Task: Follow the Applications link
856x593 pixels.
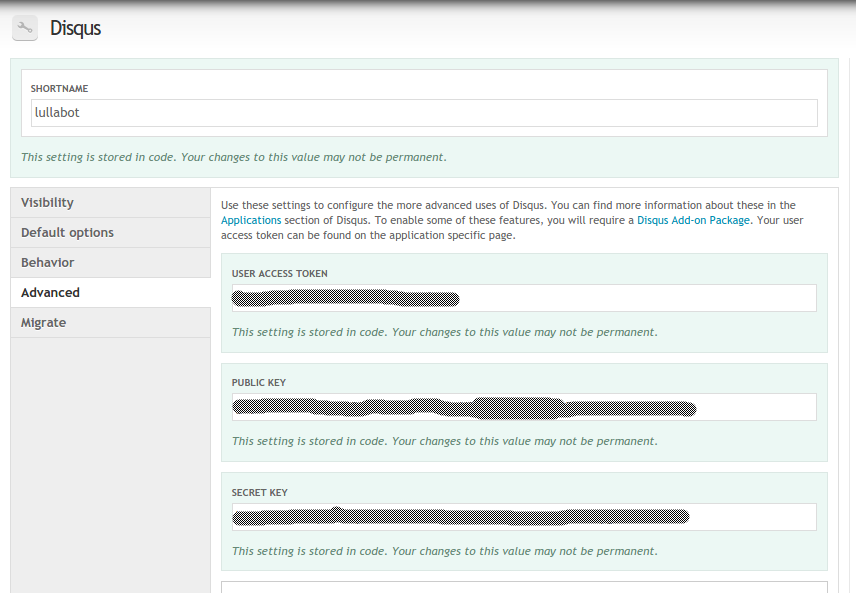Action: [251, 220]
